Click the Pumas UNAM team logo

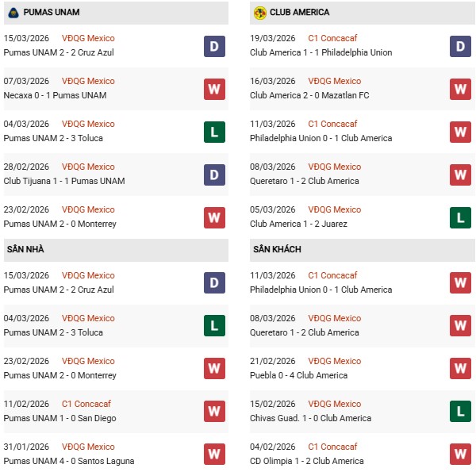[13, 13]
